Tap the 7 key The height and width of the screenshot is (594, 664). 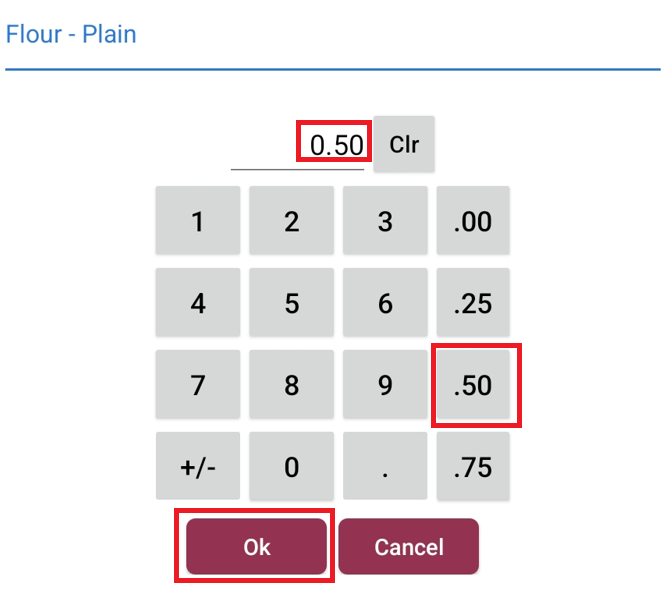pyautogui.click(x=198, y=385)
